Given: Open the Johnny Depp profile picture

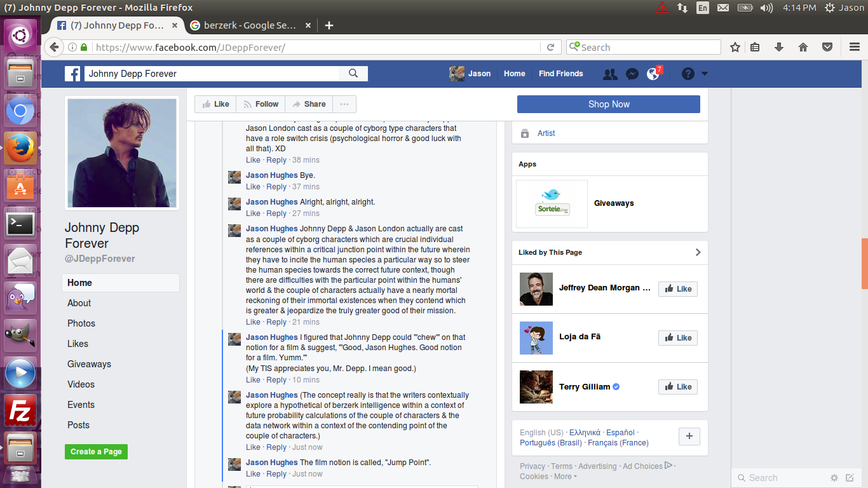Looking at the screenshot, I should point(122,153).
